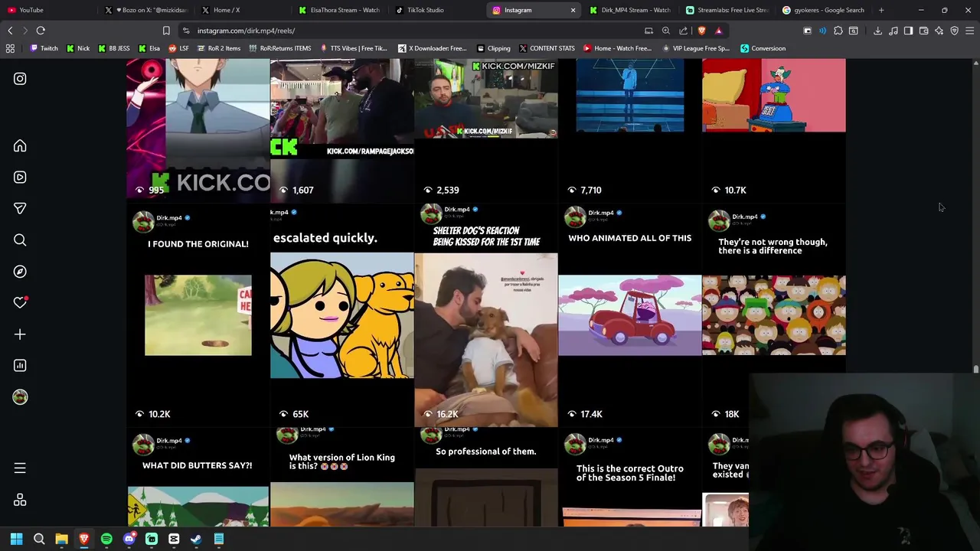This screenshot has width=980, height=551.
Task: Open reel with 7,710 views
Action: [x=629, y=130]
